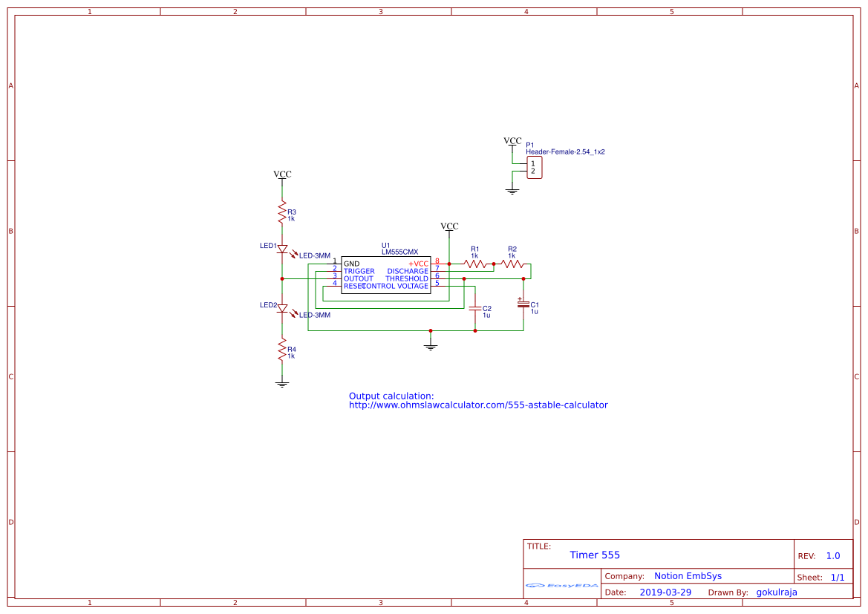The height and width of the screenshot is (614, 868).
Task: Select the LED2 diode symbol
Action: pyautogui.click(x=282, y=309)
